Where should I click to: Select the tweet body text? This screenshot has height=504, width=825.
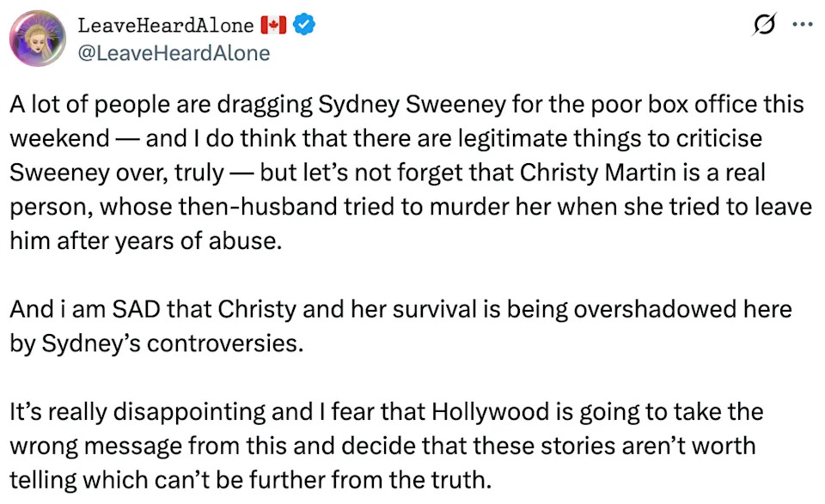[x=404, y=172]
